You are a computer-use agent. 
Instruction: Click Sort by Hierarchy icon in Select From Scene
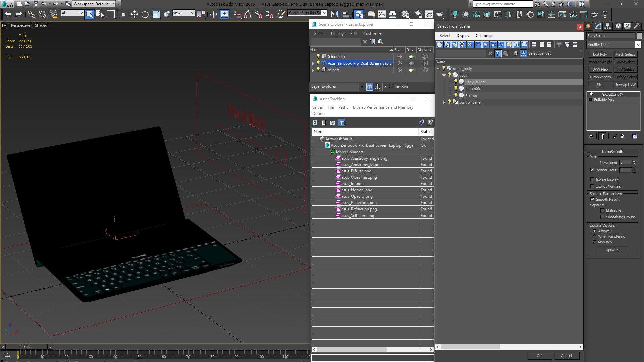[x=524, y=53]
